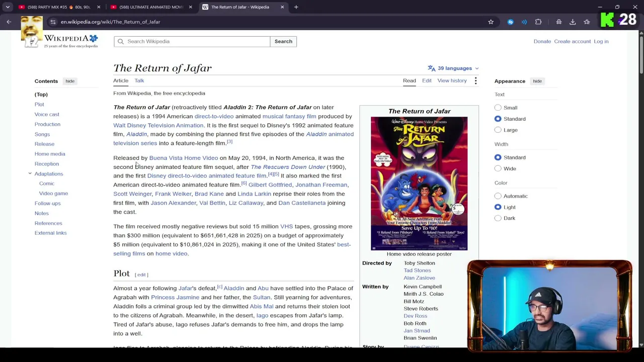The image size is (644, 362).
Task: Select Wide page width
Action: pyautogui.click(x=498, y=168)
